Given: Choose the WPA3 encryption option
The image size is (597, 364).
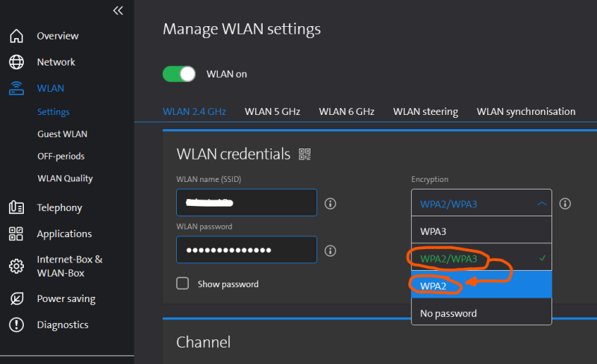Looking at the screenshot, I should [x=481, y=231].
